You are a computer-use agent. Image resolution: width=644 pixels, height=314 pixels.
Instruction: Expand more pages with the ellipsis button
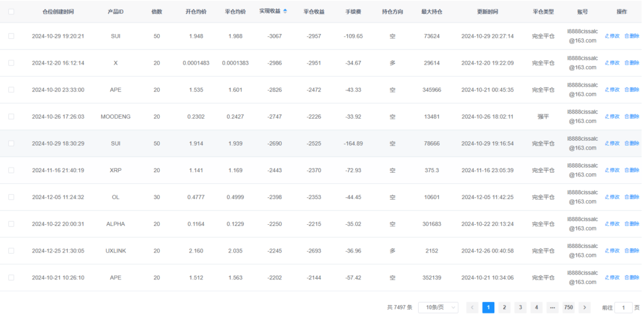[552, 307]
